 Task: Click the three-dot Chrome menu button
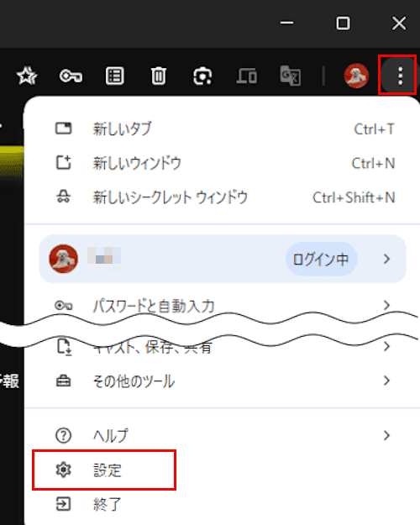pos(400,76)
